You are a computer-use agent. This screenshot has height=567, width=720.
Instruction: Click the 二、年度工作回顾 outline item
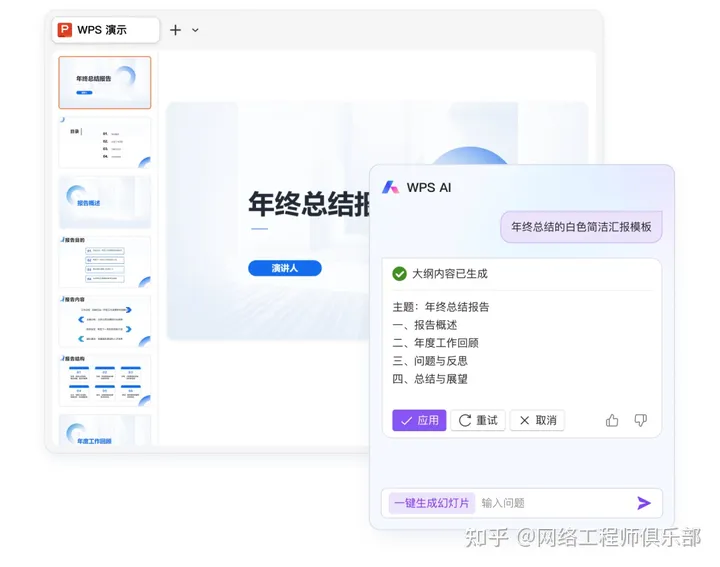pyautogui.click(x=435, y=343)
